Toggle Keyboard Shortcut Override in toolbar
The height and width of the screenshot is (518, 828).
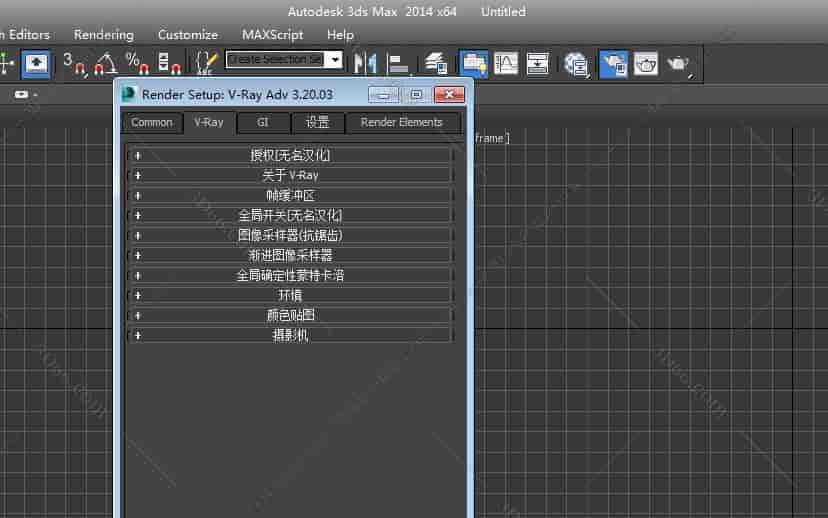37,63
